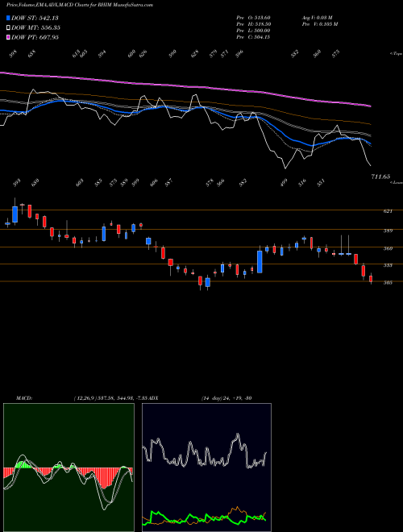
Task: Select the DOW PT 607.95 label
Action: (x=35, y=37)
